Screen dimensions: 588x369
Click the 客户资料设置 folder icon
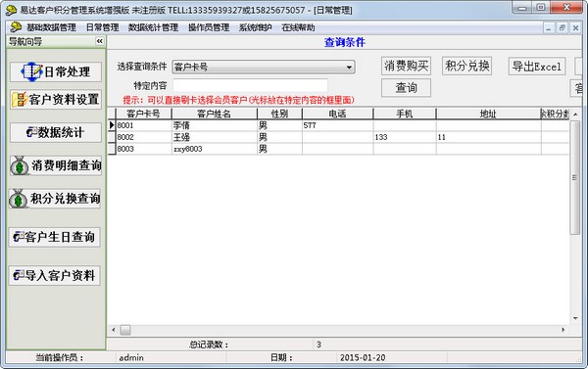click(20, 99)
